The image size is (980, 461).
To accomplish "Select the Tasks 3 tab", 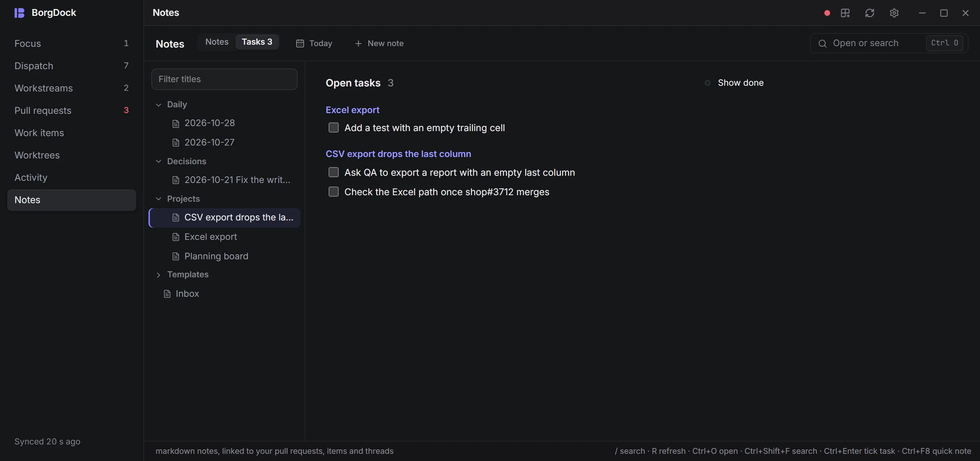I will coord(257,42).
